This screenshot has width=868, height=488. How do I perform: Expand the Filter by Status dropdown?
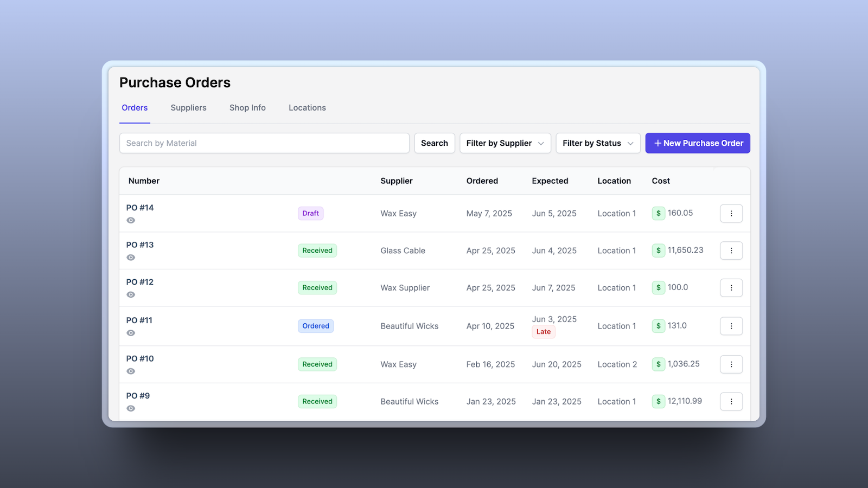click(598, 143)
